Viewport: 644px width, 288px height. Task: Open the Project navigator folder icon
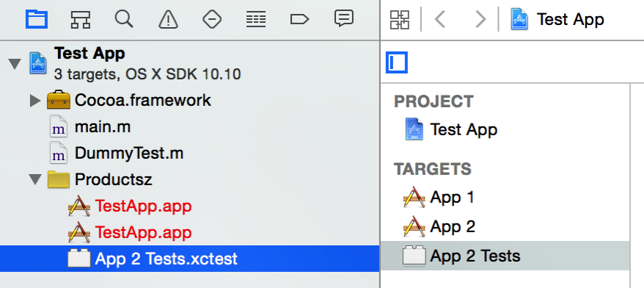pyautogui.click(x=37, y=19)
